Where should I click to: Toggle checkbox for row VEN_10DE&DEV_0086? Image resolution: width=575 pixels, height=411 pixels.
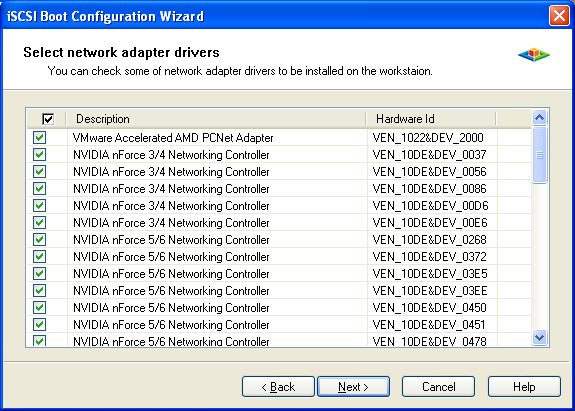tap(40, 188)
